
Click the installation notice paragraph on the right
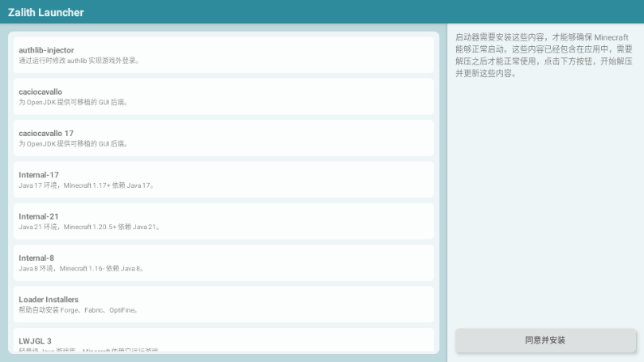(544, 56)
